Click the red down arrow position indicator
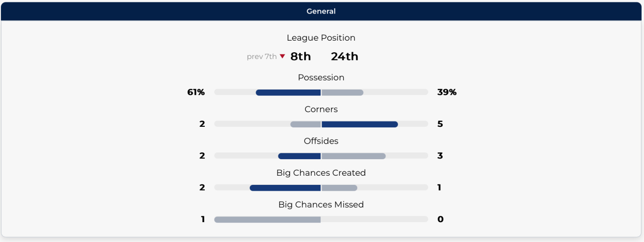This screenshot has width=644, height=242. 282,56
